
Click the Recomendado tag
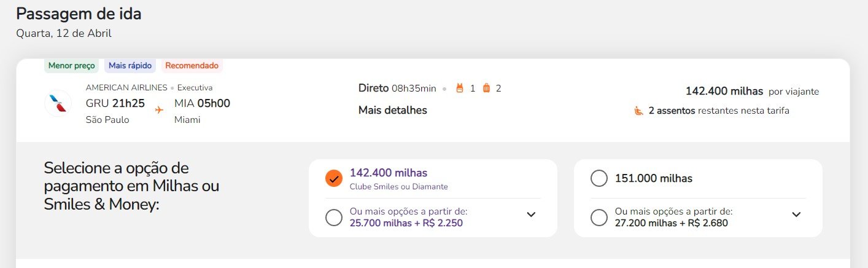pos(192,65)
